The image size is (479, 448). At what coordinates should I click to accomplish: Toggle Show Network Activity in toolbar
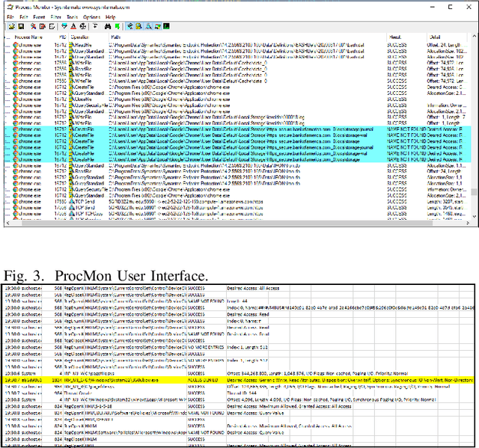(148, 25)
